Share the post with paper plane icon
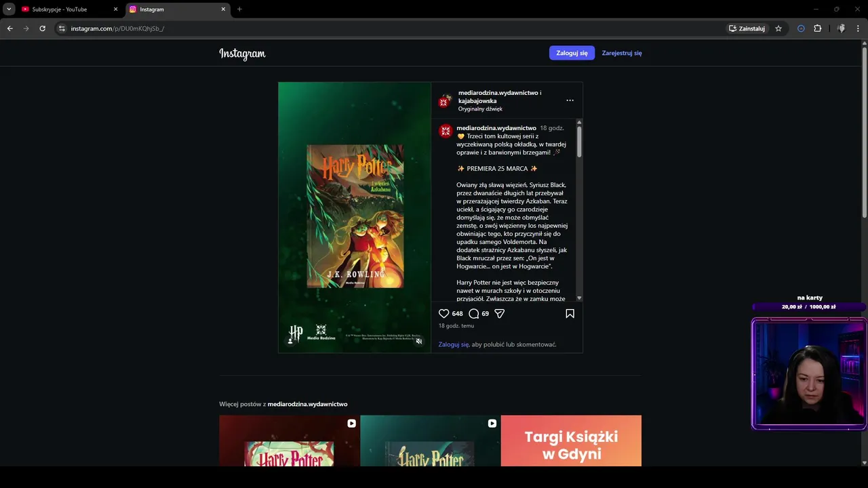868x488 pixels. point(500,314)
